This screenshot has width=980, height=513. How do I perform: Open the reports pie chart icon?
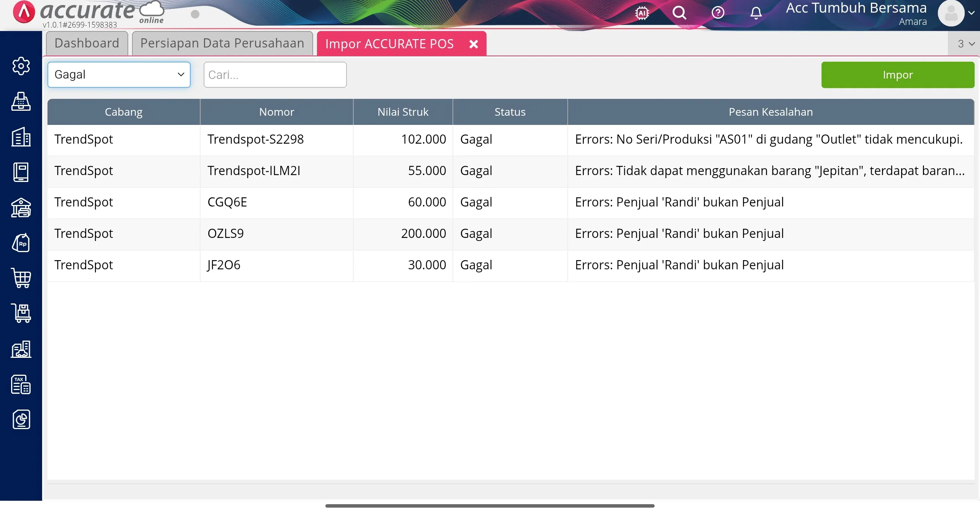pos(21,420)
